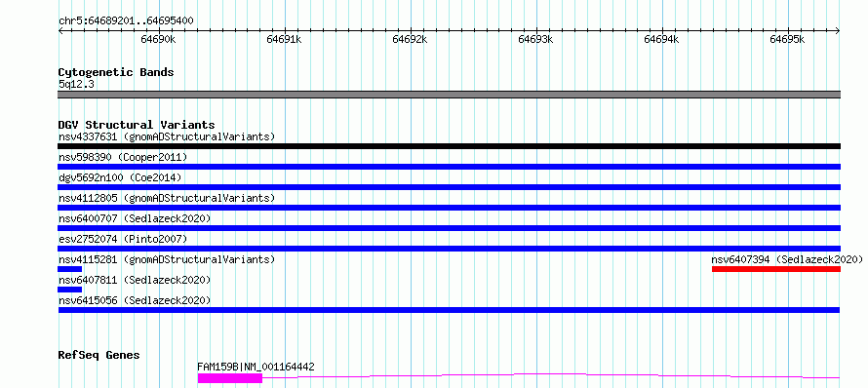This screenshot has height=388, width=868.
Task: Click the short blue nsv4115281 bar
Action: pyautogui.click(x=70, y=269)
